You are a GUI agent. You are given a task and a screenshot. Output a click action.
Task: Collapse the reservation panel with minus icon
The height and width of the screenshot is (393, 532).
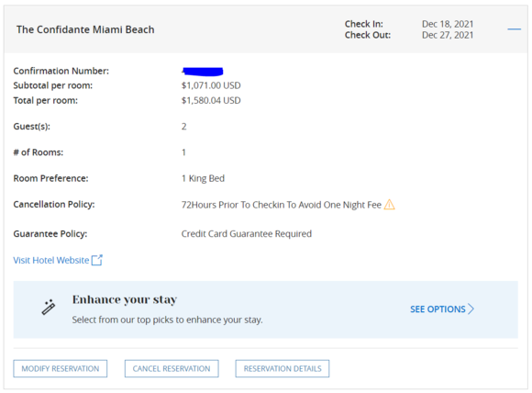tap(514, 29)
